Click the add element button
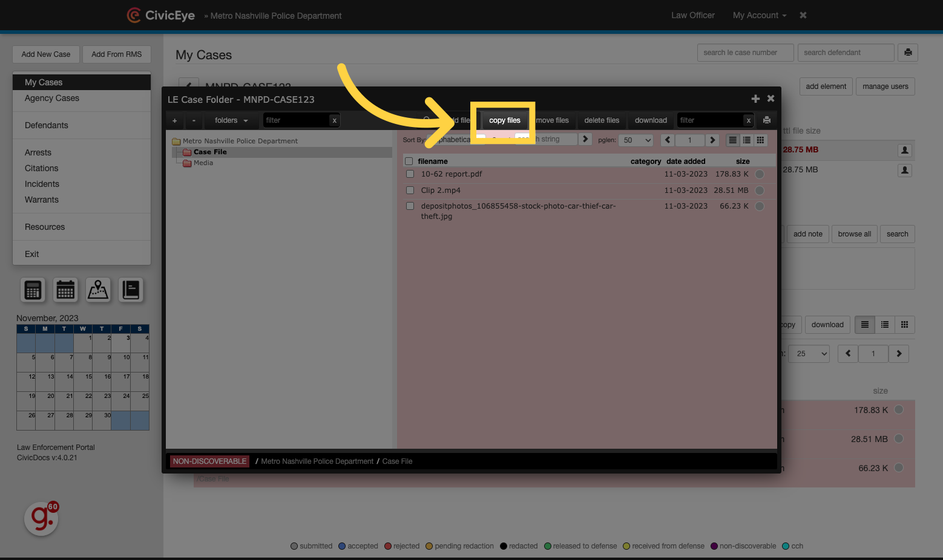 coord(826,86)
